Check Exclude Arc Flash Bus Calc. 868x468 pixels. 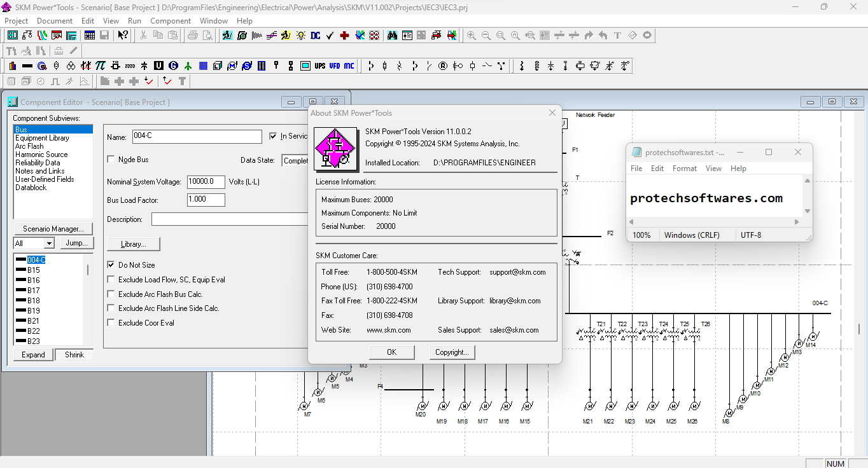(111, 294)
